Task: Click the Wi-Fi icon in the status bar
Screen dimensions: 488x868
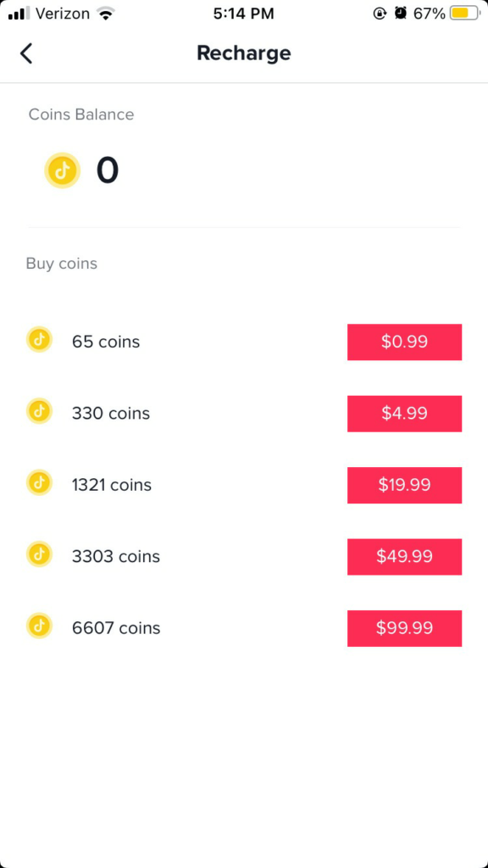Action: [106, 13]
